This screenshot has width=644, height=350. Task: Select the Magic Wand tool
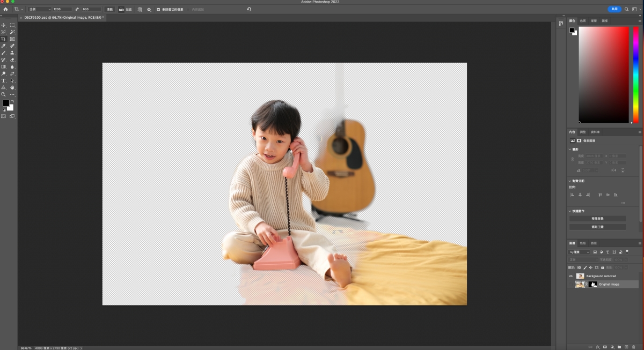pyautogui.click(x=12, y=32)
